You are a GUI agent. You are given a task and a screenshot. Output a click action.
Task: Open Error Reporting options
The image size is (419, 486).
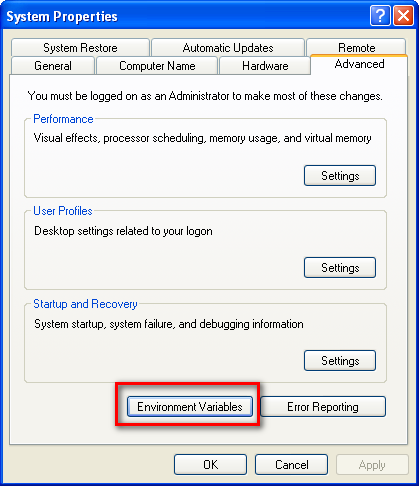pyautogui.click(x=323, y=407)
